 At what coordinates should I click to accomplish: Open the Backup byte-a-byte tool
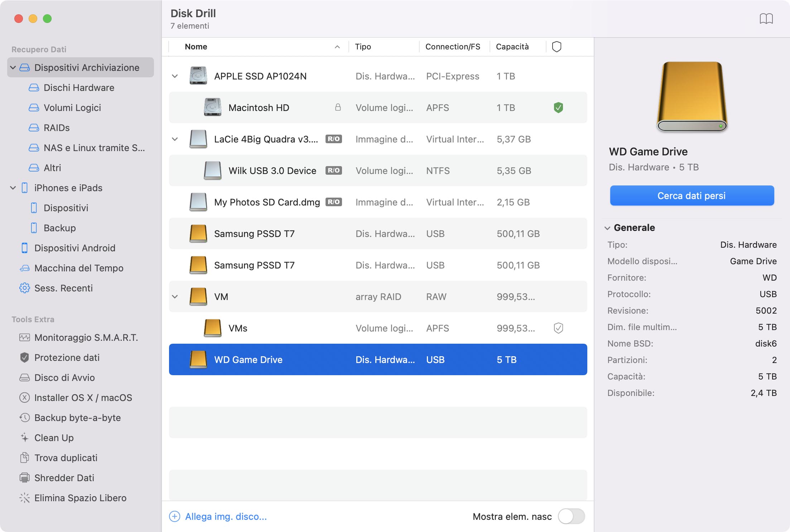[x=78, y=417]
